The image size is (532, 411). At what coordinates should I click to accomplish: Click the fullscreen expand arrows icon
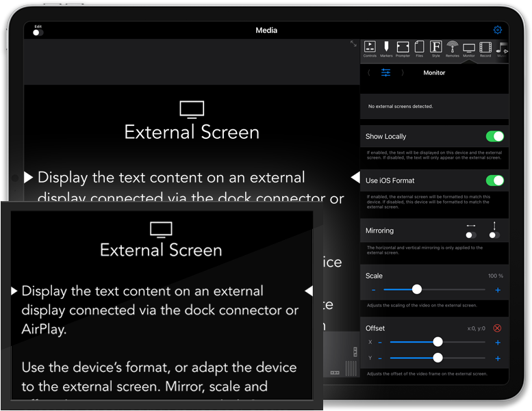coord(353,43)
